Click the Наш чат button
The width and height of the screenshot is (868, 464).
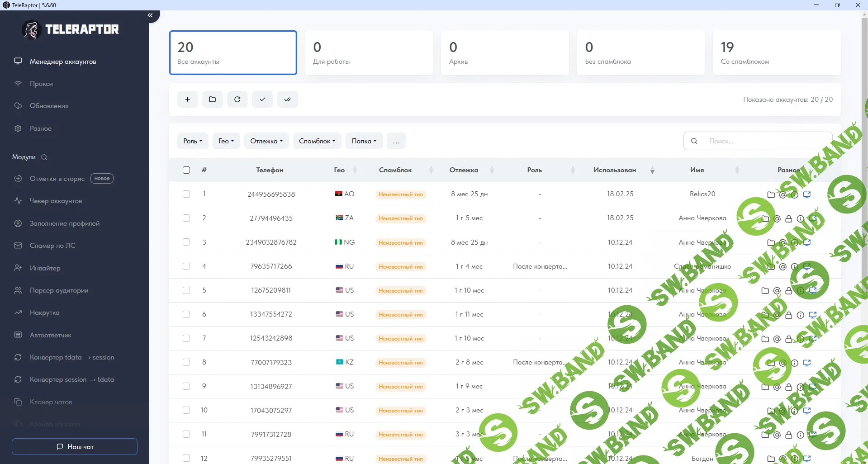pos(75,447)
